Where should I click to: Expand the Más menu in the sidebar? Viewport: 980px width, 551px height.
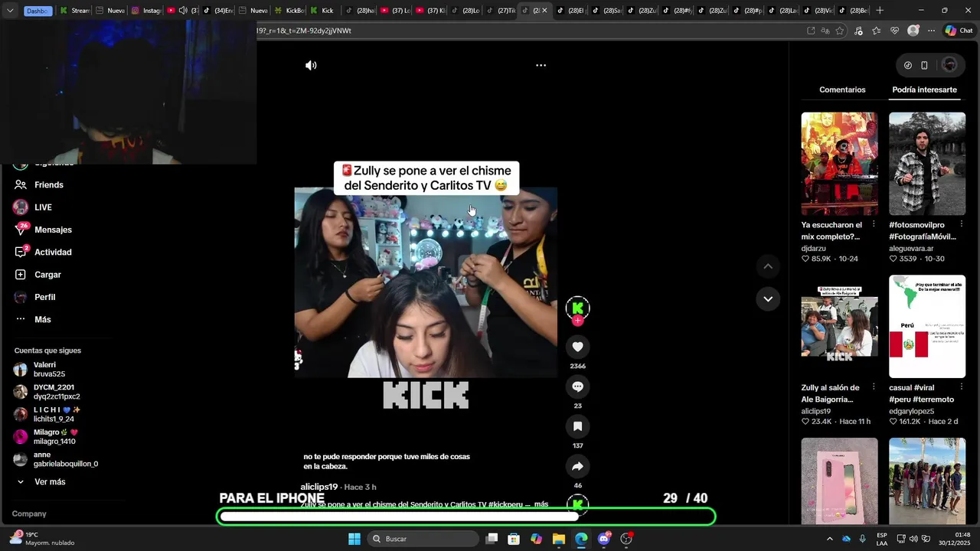(42, 319)
